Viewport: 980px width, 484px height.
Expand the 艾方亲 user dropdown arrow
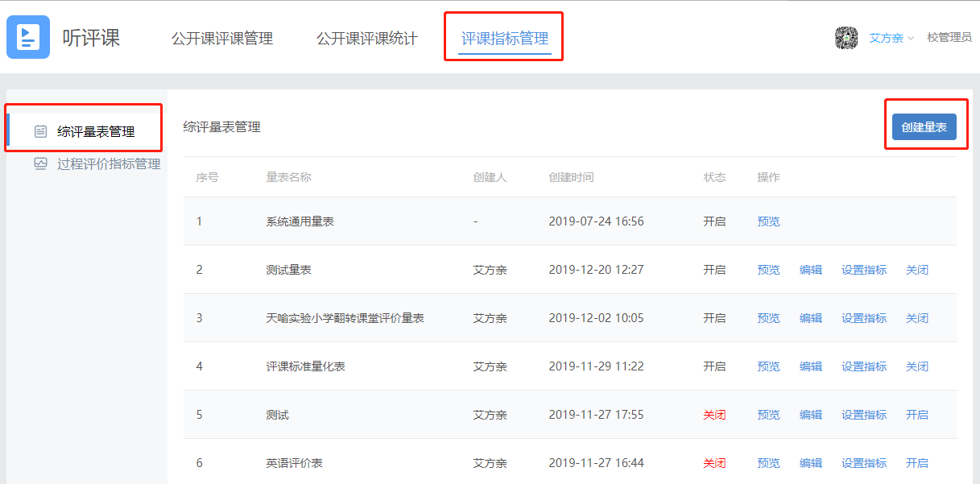(x=911, y=39)
